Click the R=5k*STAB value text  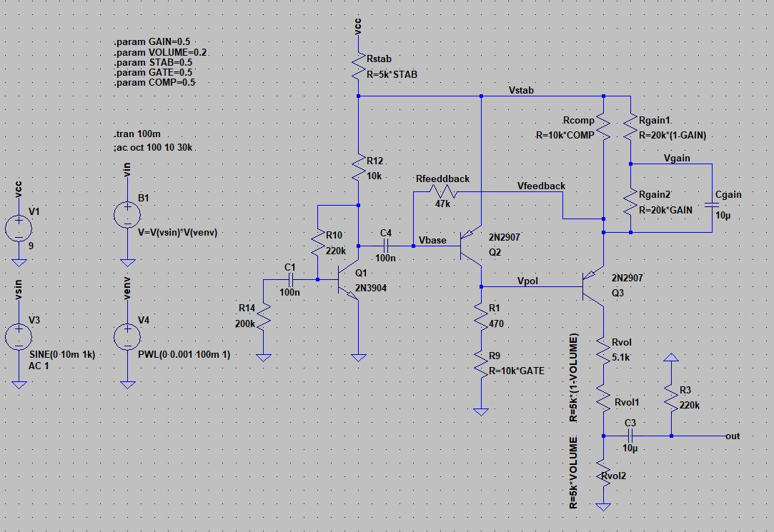coord(392,74)
